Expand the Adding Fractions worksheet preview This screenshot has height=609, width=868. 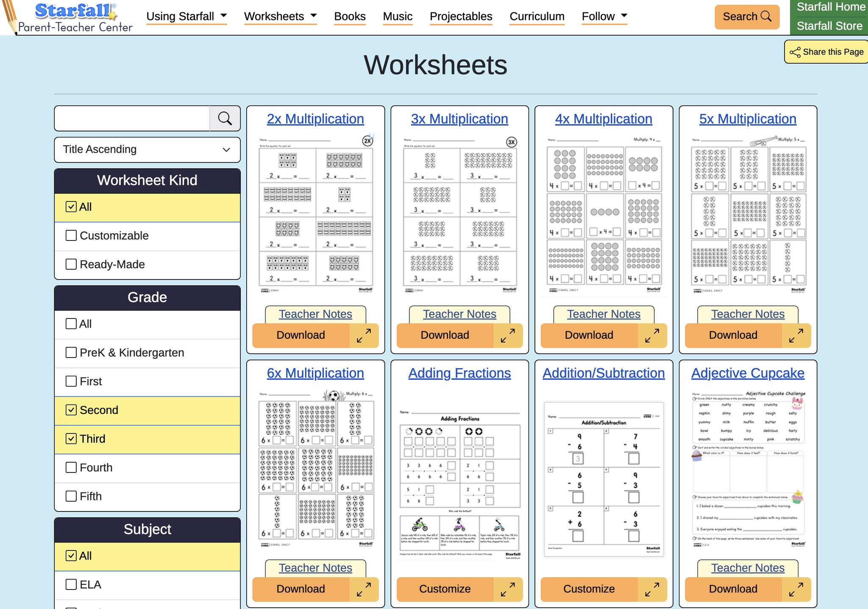(508, 589)
